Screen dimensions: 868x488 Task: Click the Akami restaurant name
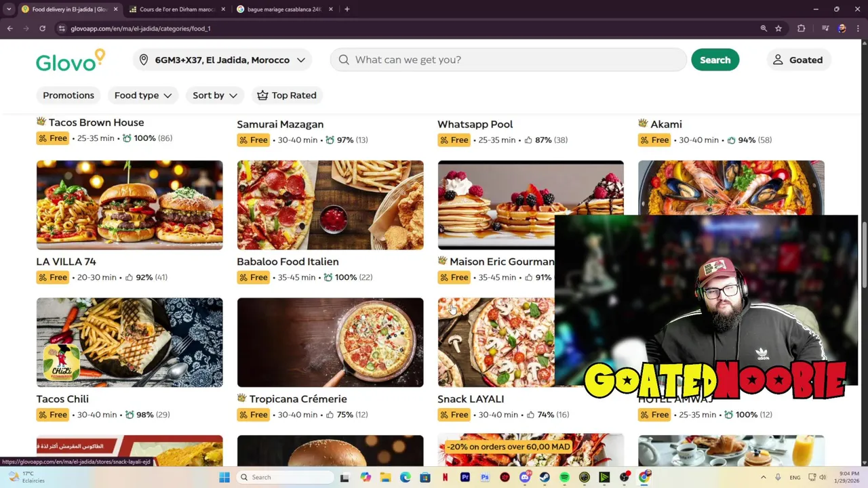point(666,124)
